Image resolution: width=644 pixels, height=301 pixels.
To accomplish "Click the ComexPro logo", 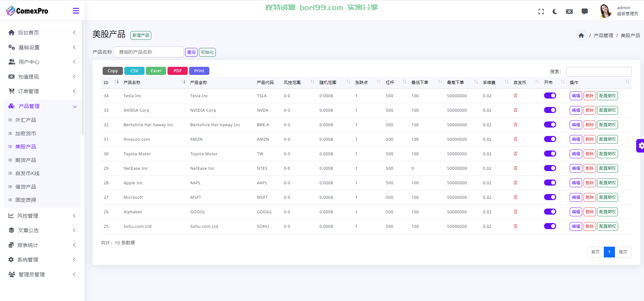I will [x=27, y=11].
